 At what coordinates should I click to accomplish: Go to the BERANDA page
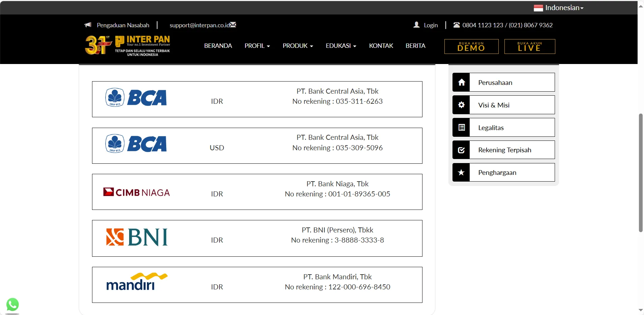click(x=218, y=46)
